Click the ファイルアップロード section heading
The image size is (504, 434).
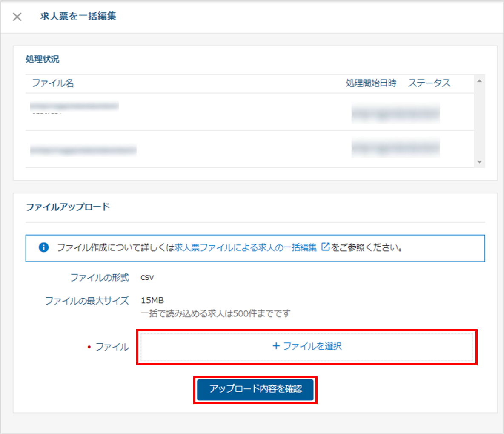click(x=68, y=207)
